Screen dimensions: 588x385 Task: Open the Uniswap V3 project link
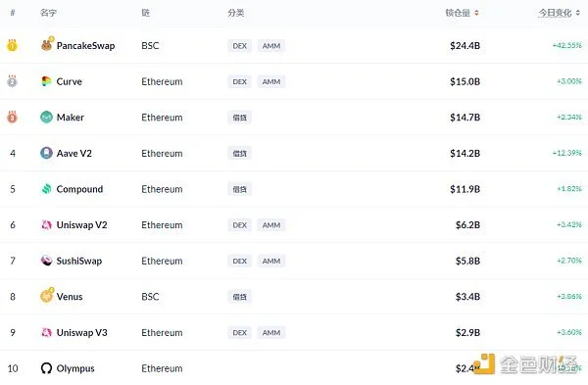click(81, 332)
